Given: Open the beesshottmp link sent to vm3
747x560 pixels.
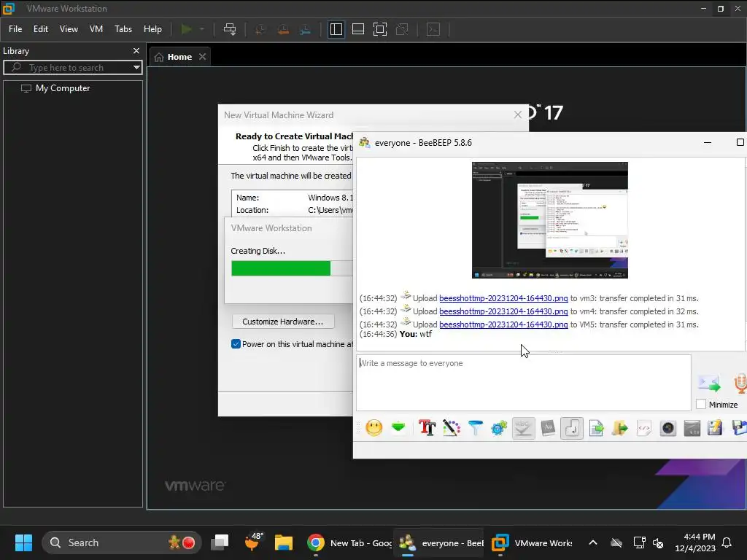Looking at the screenshot, I should 503,298.
